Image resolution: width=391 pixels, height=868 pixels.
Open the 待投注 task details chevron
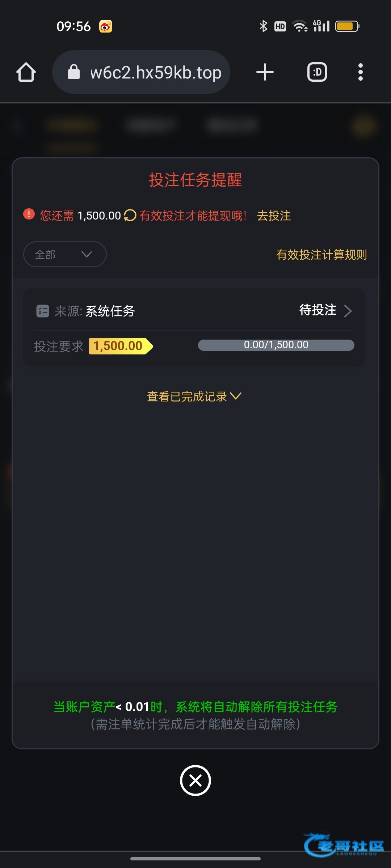(x=348, y=311)
